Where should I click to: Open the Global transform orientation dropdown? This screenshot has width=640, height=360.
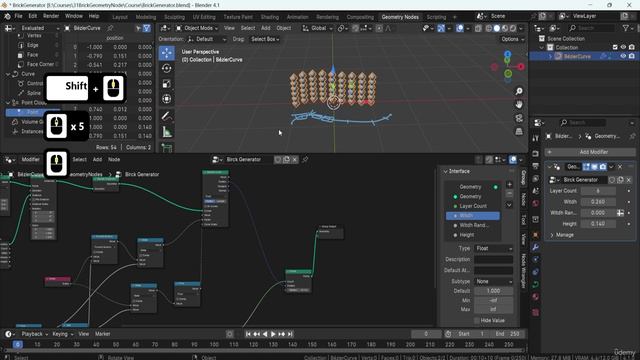click(x=318, y=28)
